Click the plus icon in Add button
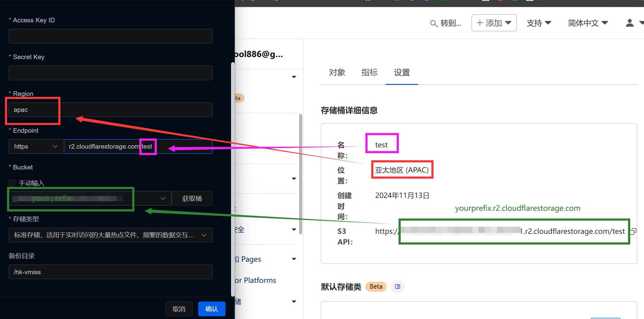 (480, 23)
